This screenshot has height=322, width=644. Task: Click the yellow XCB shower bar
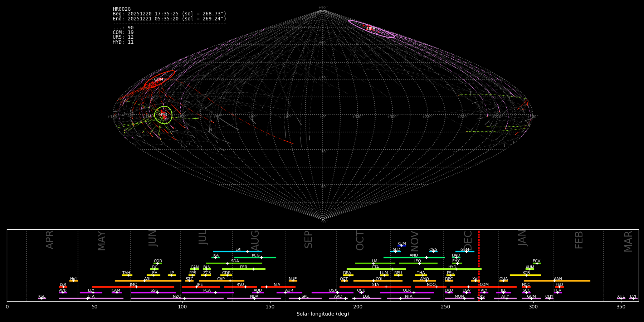click(525, 275)
